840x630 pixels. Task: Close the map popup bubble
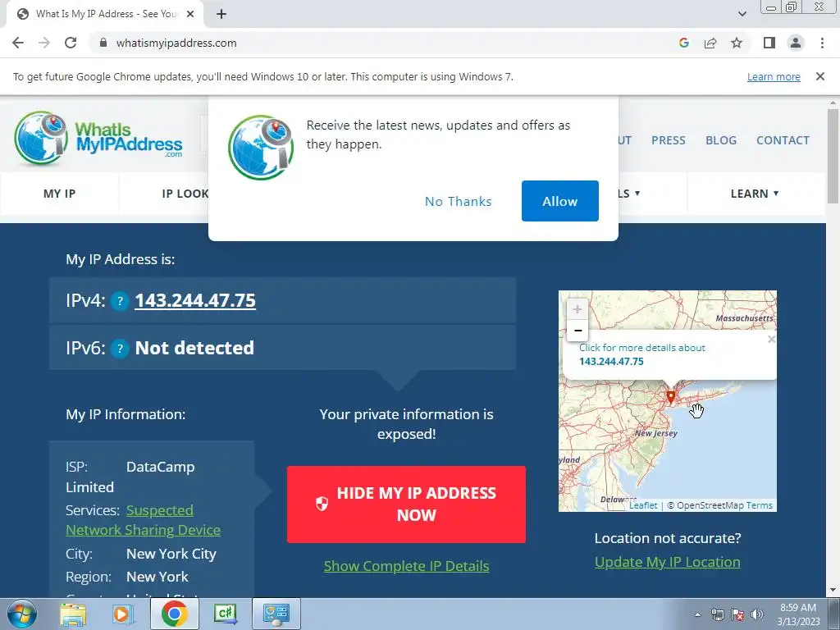[x=771, y=339]
